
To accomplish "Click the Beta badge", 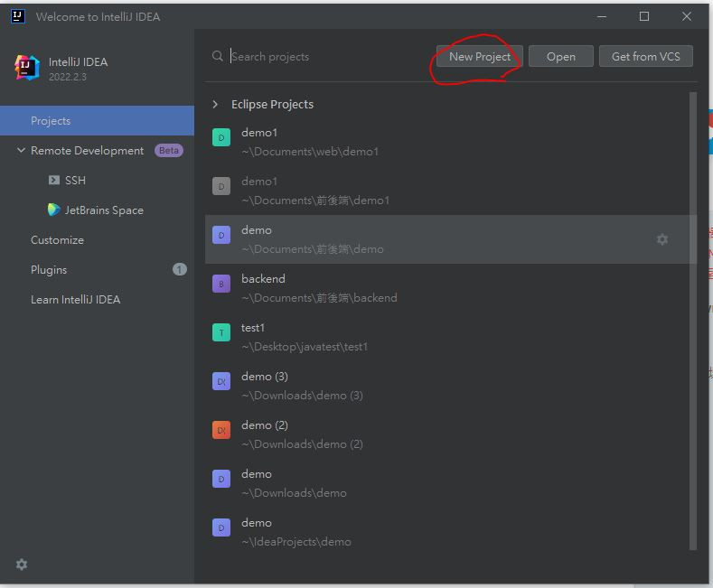I will pyautogui.click(x=169, y=151).
